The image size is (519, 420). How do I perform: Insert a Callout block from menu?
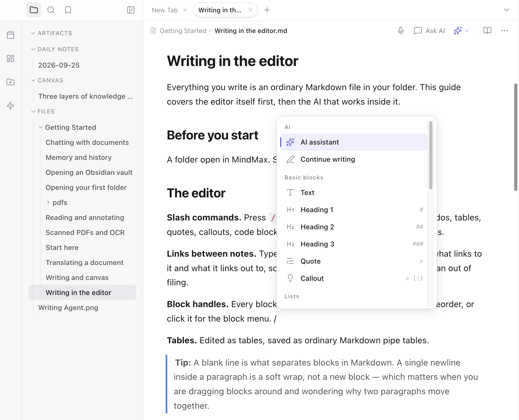(354, 278)
